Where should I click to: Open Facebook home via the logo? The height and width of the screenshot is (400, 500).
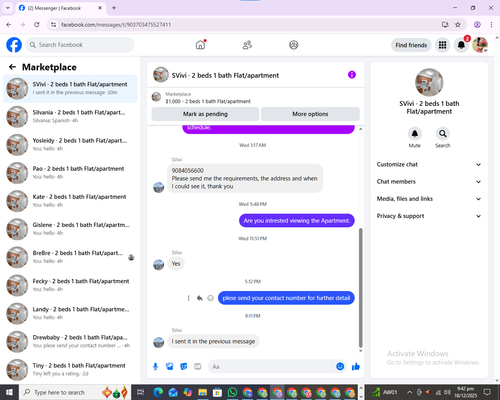tap(14, 45)
